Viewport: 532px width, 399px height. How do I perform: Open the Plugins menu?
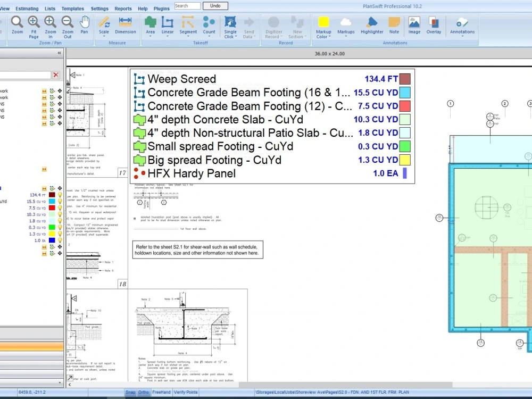pyautogui.click(x=161, y=9)
